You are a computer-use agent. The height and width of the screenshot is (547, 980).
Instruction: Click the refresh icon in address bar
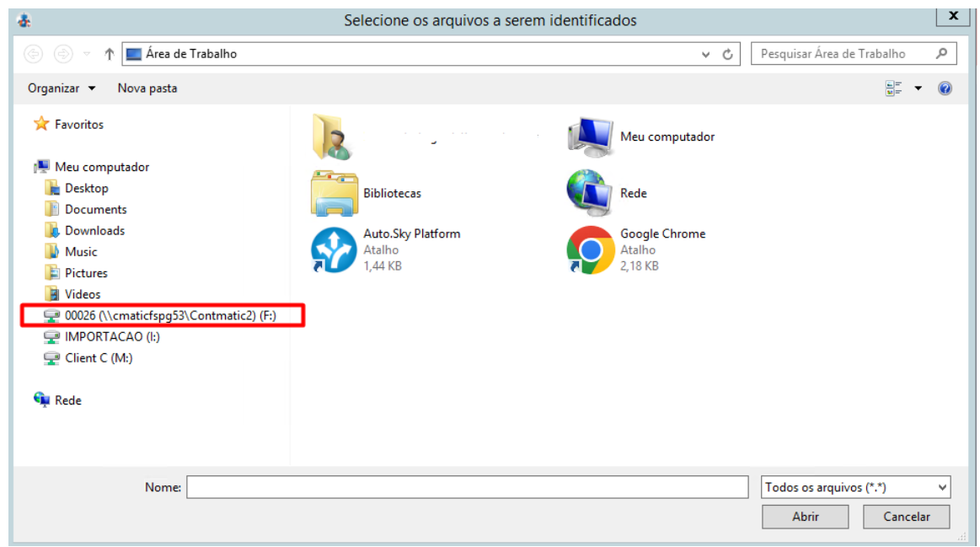727,55
